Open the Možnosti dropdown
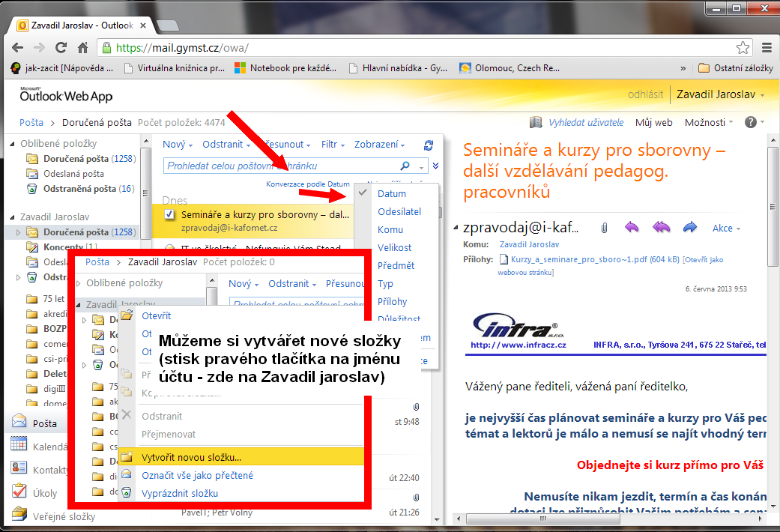 [709, 122]
